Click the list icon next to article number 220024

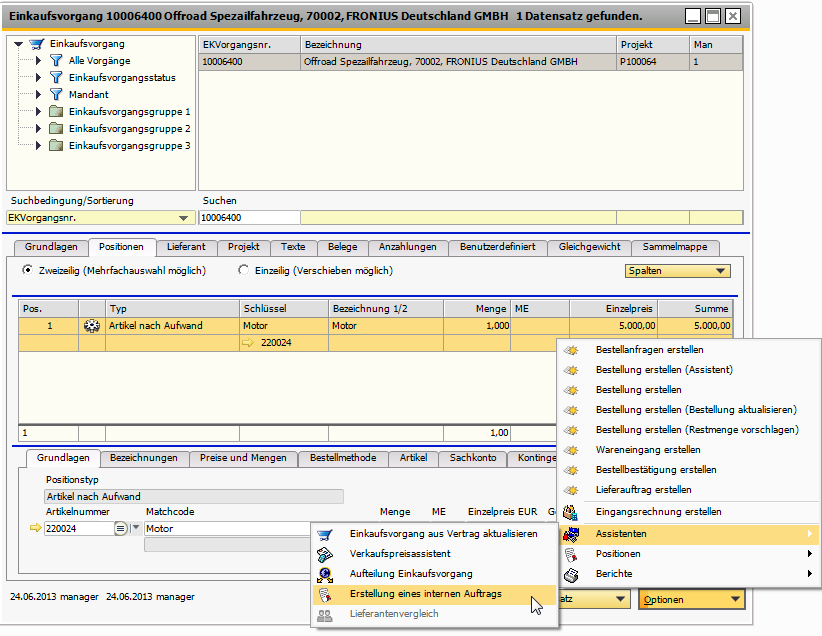pyautogui.click(x=121, y=528)
